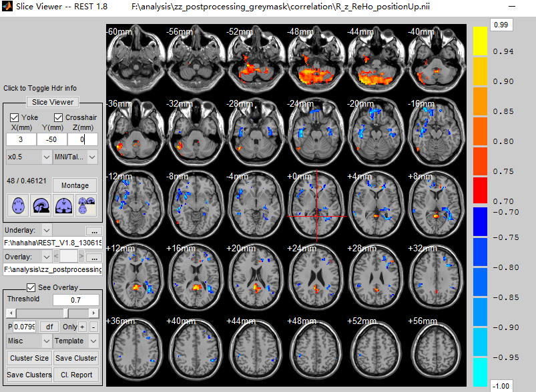
Task: Click the colorbar minimum field -1.00
Action: pyautogui.click(x=501, y=386)
